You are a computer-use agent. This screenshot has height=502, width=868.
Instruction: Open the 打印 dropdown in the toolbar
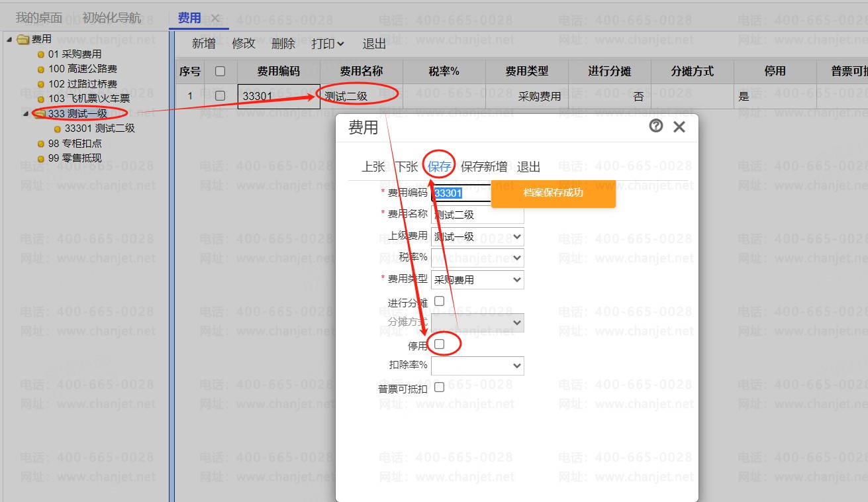(x=328, y=44)
